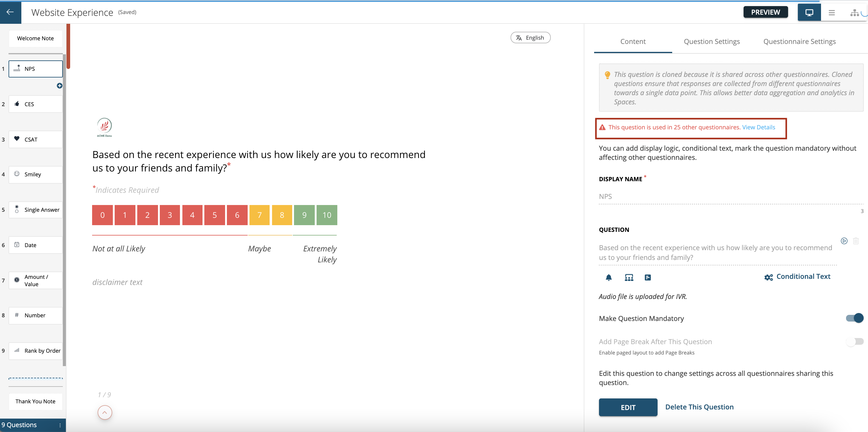This screenshot has height=432, width=868.
Task: Click the audio/bell notification icon
Action: [609, 278]
